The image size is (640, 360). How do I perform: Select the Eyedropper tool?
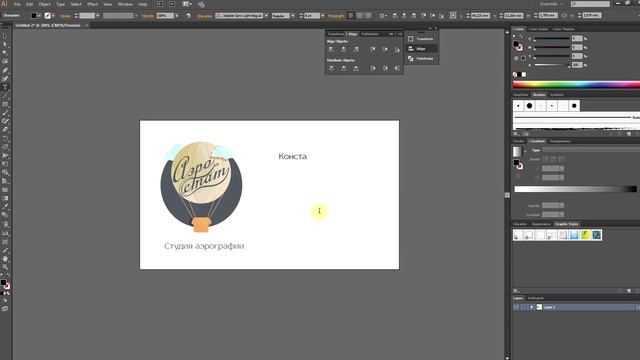tap(5, 207)
